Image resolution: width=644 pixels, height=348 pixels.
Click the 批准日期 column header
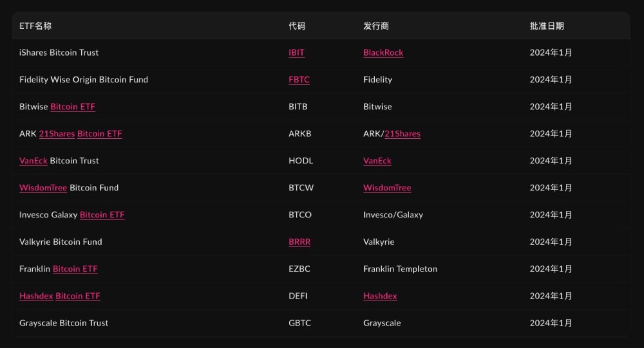coord(547,26)
